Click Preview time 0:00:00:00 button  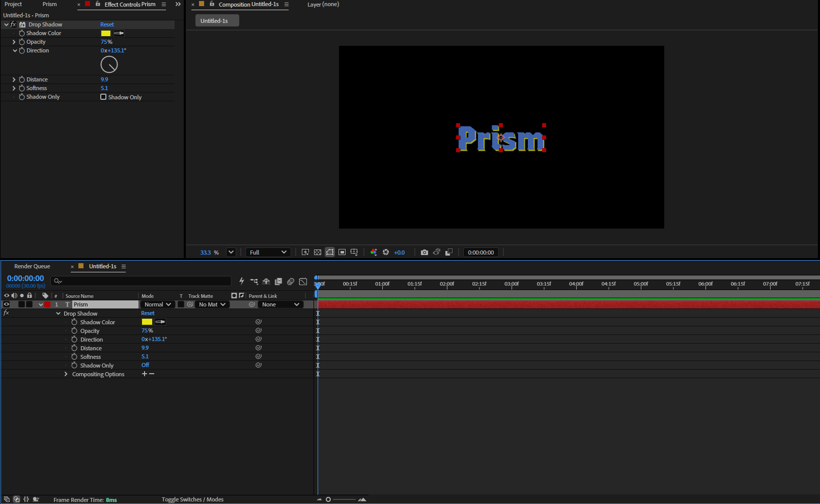481,253
